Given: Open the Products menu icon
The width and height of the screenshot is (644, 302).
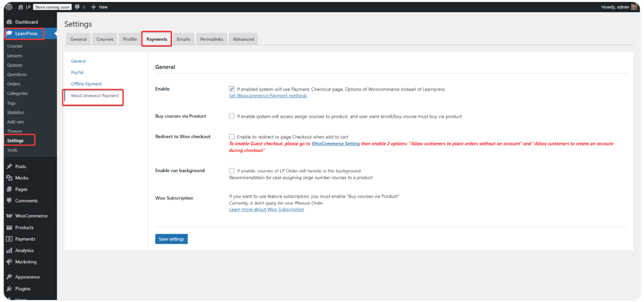Looking at the screenshot, I should click(x=9, y=227).
